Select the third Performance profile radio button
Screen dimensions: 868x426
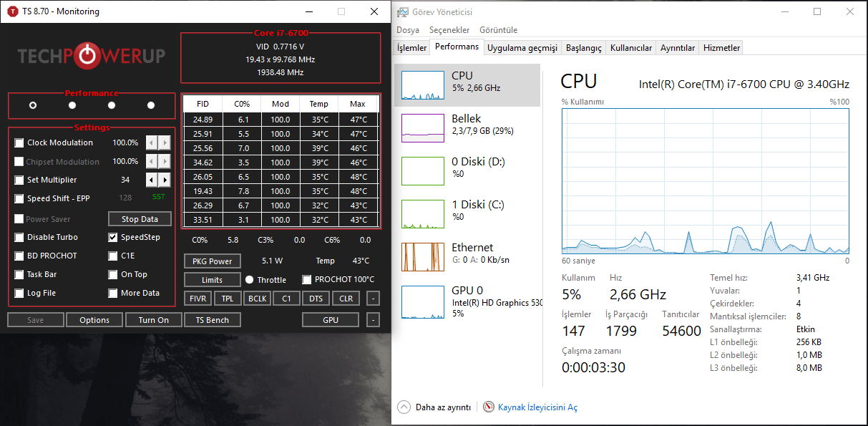112,105
